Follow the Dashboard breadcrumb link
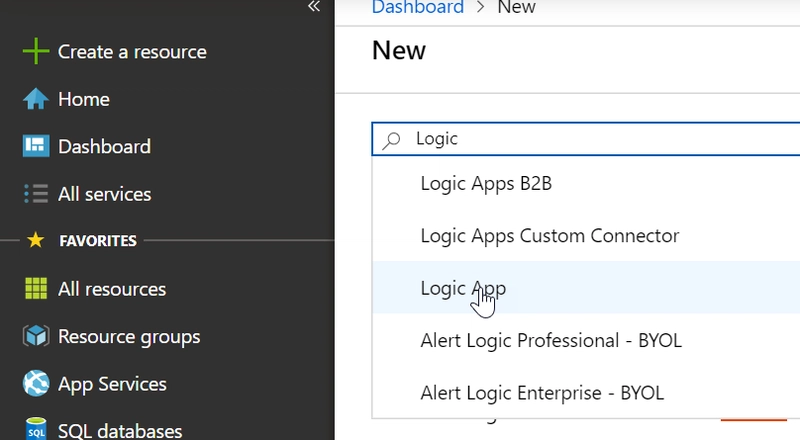The width and height of the screenshot is (800, 440). 418,8
